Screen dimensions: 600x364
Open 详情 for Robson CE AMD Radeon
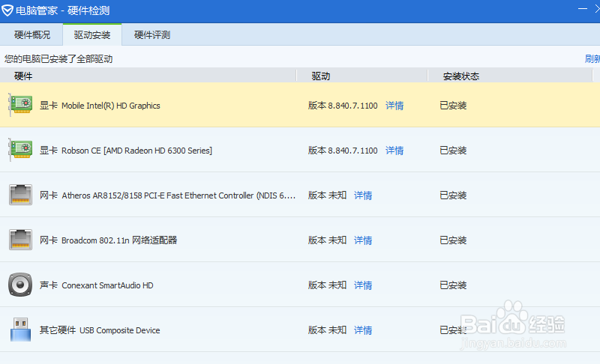coord(394,151)
